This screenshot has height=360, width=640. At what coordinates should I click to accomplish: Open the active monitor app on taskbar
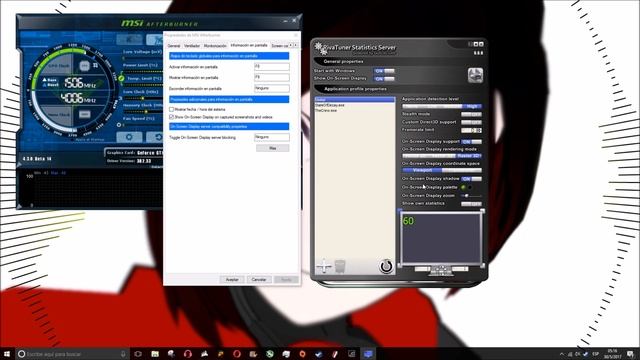[368, 354]
